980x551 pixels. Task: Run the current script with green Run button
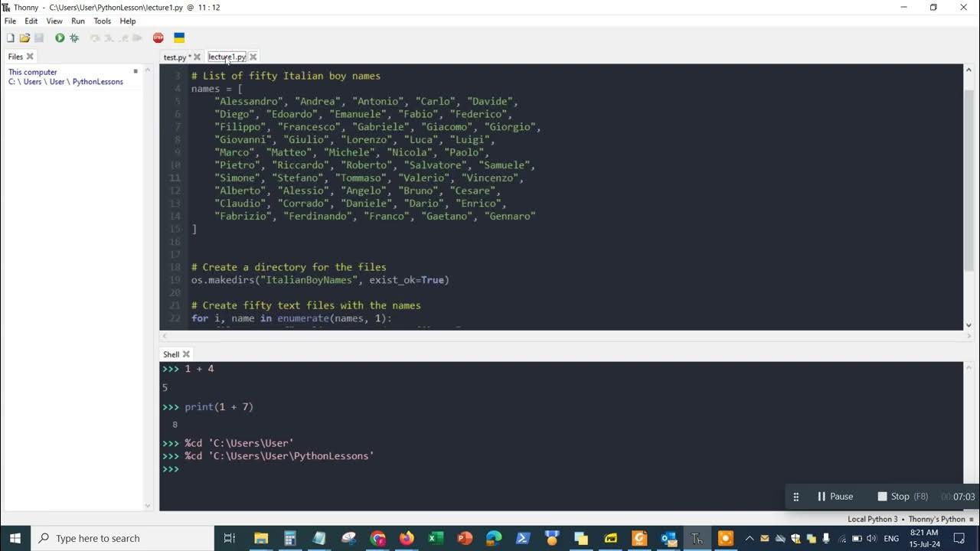click(59, 37)
